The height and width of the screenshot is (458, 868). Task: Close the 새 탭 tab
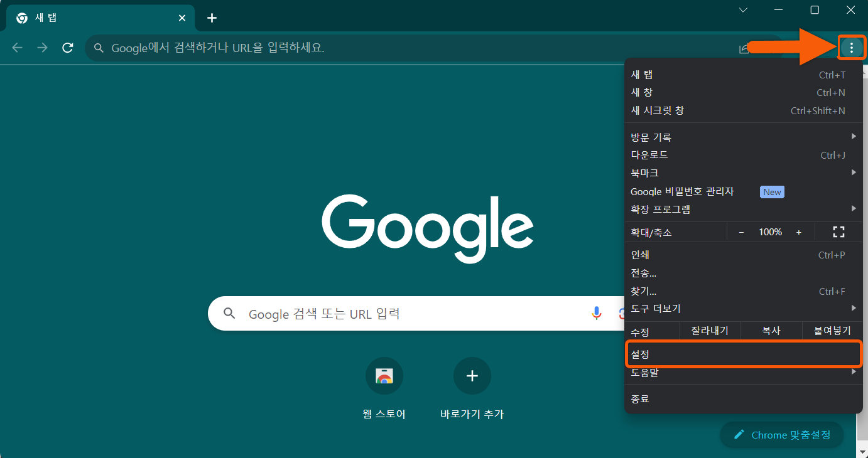click(182, 18)
